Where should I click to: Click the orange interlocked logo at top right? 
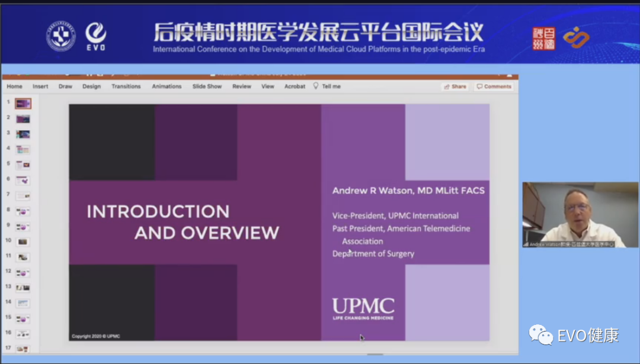[x=576, y=37]
